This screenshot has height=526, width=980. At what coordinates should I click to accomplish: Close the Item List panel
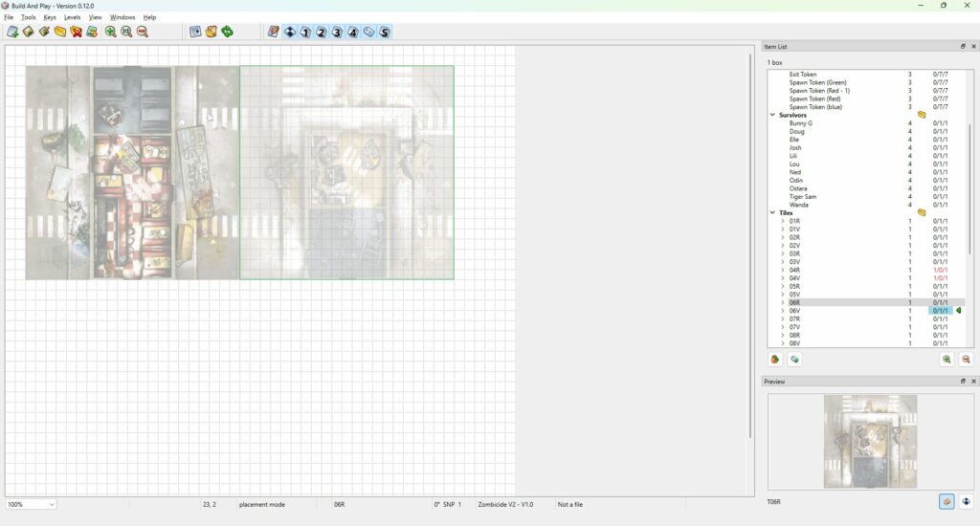point(973,46)
